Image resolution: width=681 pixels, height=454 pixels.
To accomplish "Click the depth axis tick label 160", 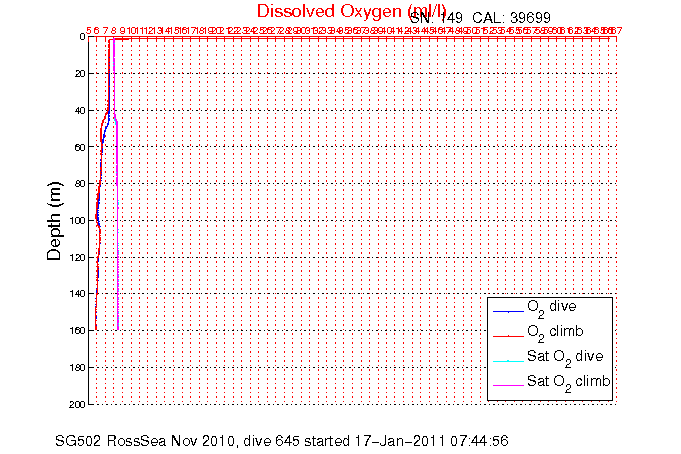I will point(78,331).
